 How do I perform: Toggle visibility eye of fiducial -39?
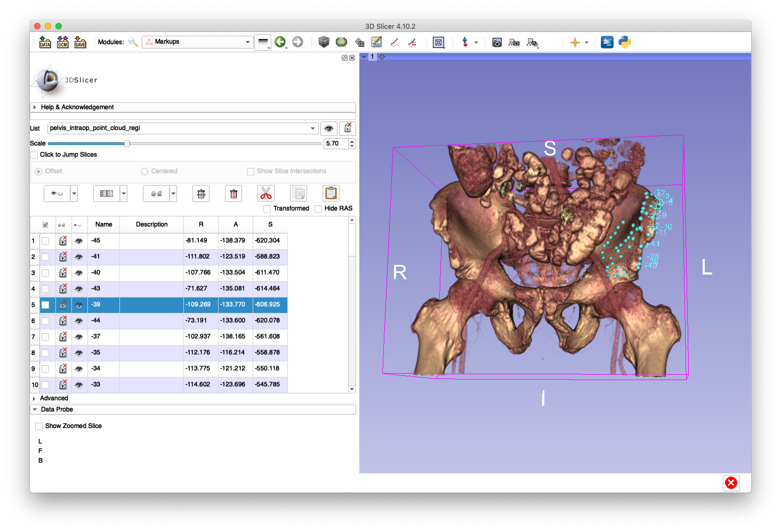[78, 304]
